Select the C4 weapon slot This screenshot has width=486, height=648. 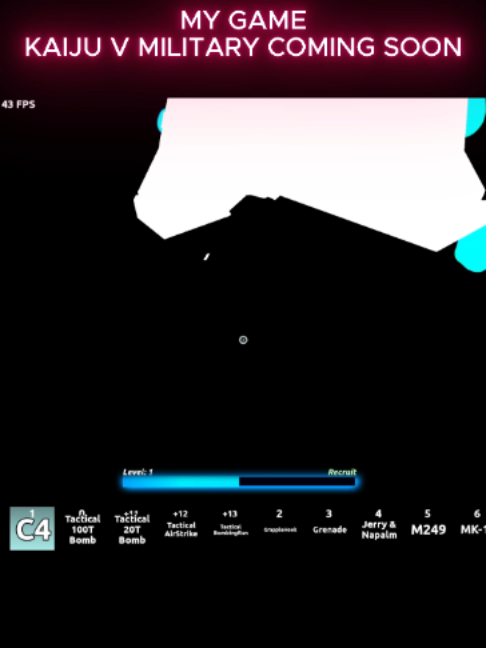[x=32, y=528]
